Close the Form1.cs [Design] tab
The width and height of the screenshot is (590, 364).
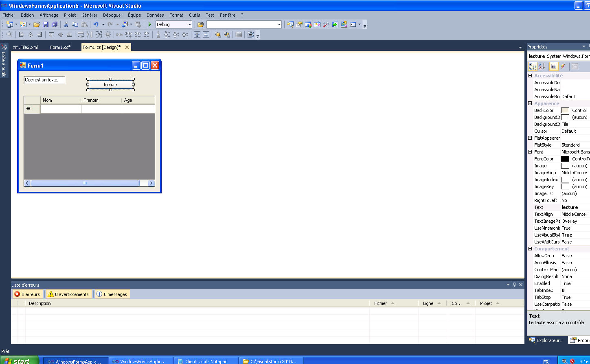127,47
